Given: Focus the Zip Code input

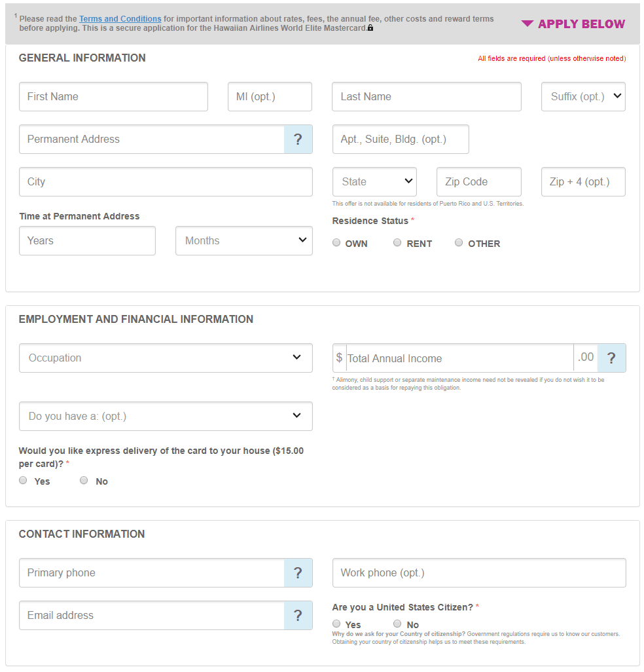Looking at the screenshot, I should pyautogui.click(x=478, y=181).
